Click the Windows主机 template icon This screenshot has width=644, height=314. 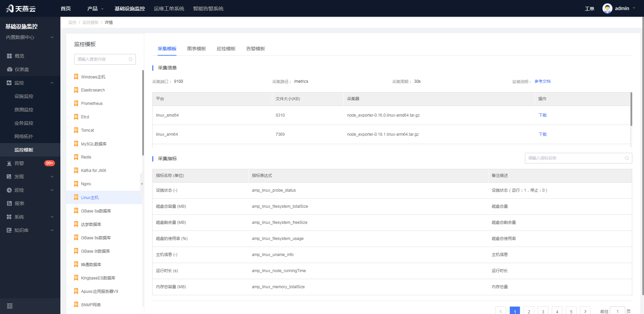pos(76,77)
